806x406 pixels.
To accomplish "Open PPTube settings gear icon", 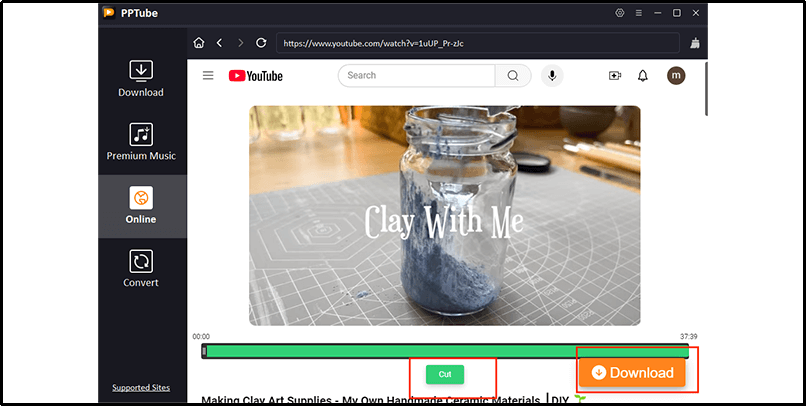I will coord(619,13).
